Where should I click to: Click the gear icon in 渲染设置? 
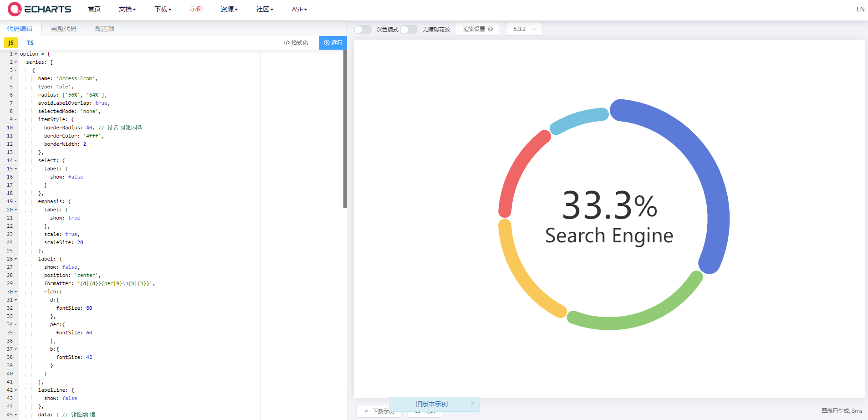490,29
